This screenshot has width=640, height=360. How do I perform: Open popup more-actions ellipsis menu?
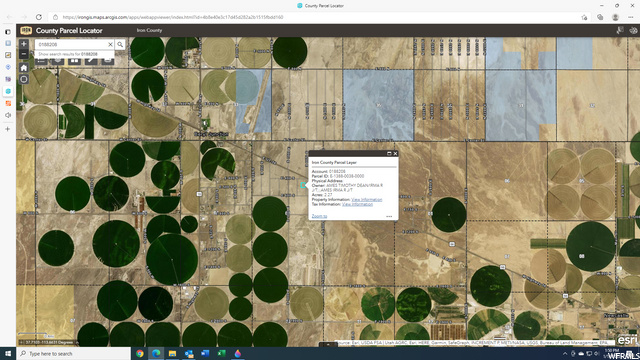coord(389,216)
